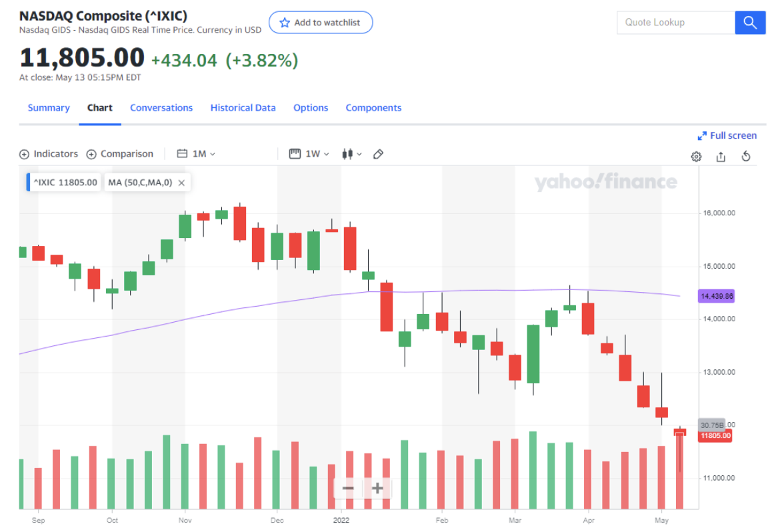Image resolution: width=780 pixels, height=532 pixels.
Task: Open the Historical Data tab
Action: click(243, 108)
